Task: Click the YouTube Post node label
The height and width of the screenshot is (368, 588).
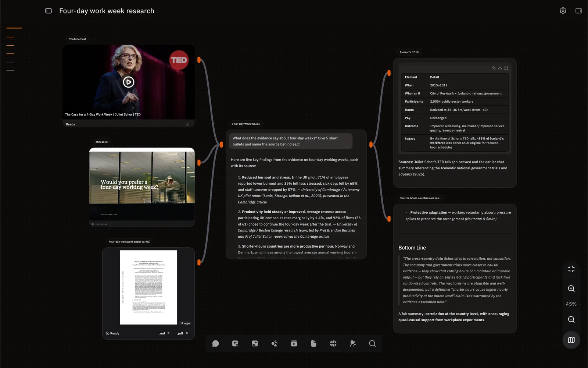Action: pos(77,39)
